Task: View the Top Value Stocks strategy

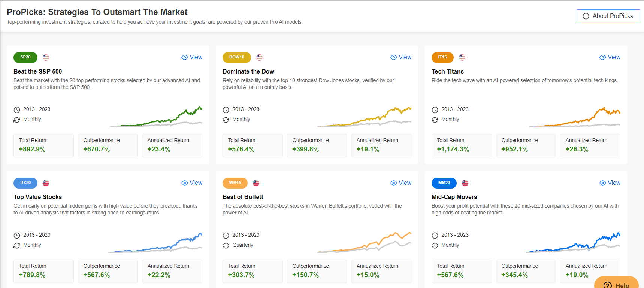Action: pyautogui.click(x=192, y=183)
